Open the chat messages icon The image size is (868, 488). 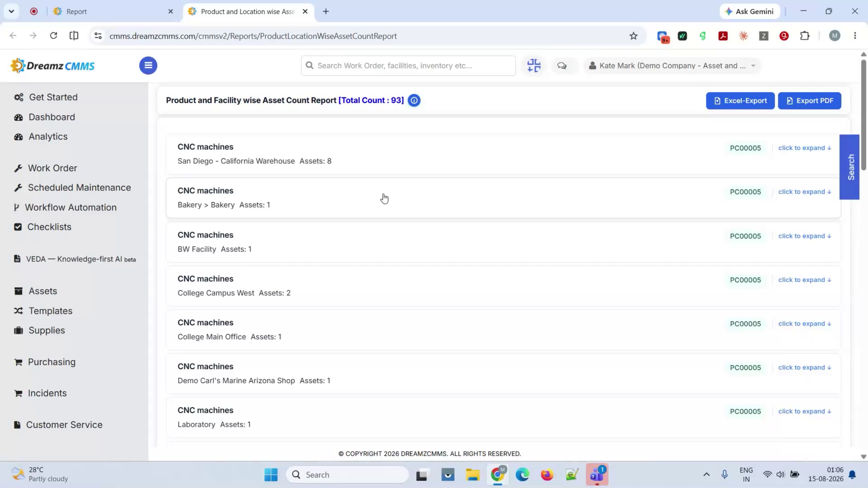point(562,65)
